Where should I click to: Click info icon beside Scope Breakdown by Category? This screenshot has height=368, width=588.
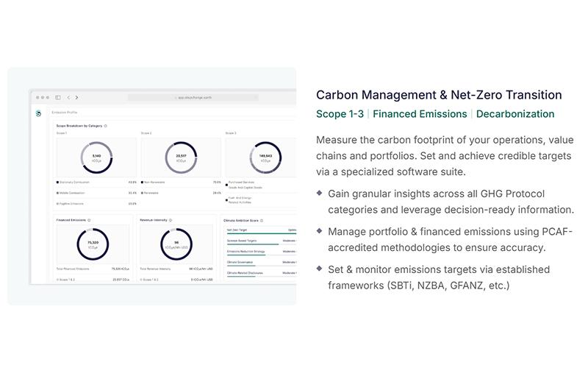click(105, 126)
